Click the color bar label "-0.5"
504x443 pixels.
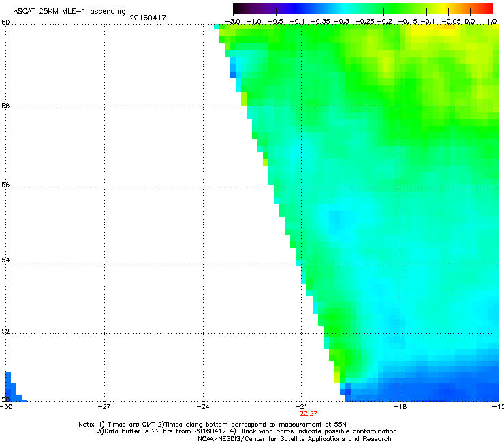tap(275, 22)
